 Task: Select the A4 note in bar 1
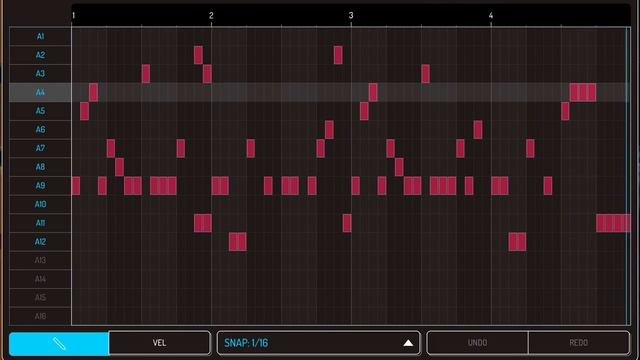point(93,92)
